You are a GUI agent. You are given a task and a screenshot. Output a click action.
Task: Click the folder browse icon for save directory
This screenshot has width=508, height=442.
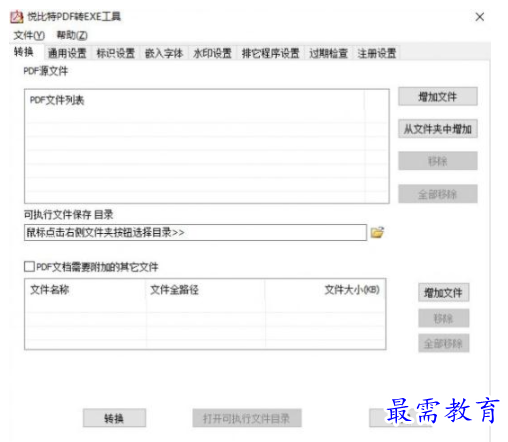tap(377, 232)
